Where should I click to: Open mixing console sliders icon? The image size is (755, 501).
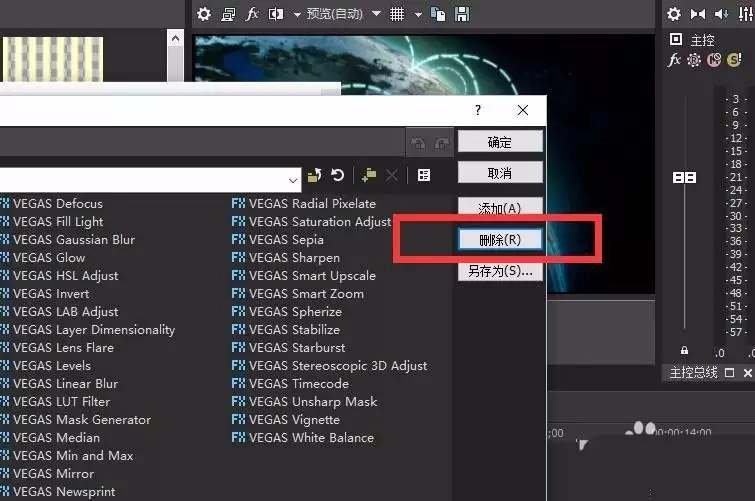coord(745,14)
